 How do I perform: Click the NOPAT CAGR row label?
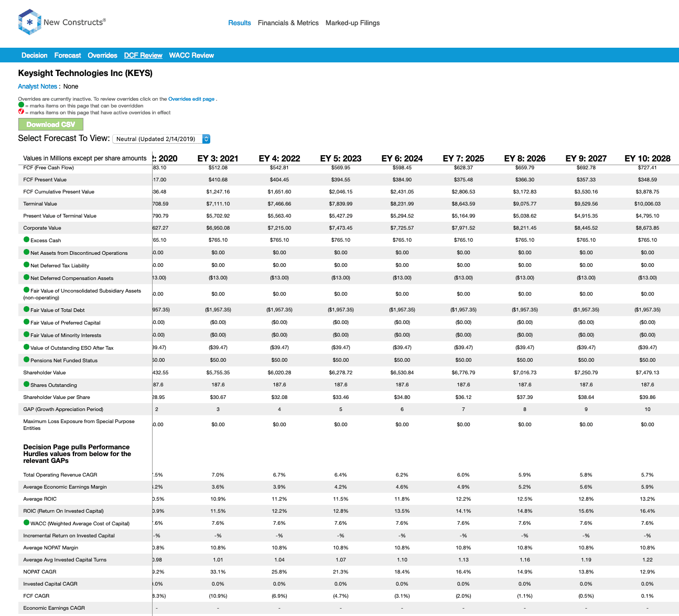click(40, 572)
